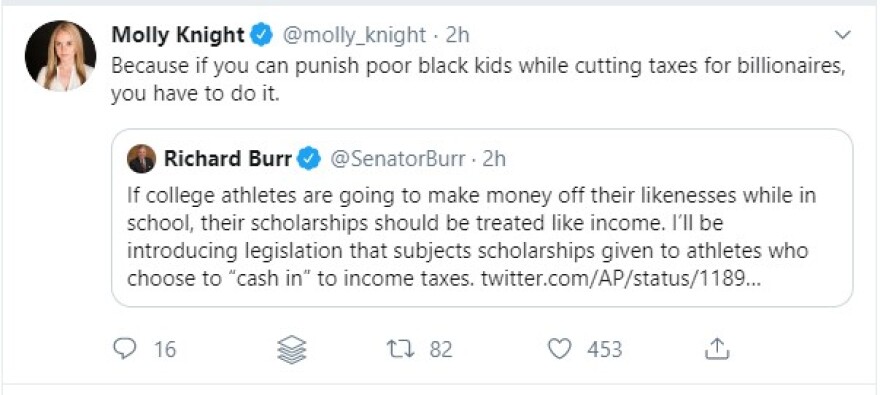Open the @molly_knight handle link
The image size is (880, 395).
point(354,35)
